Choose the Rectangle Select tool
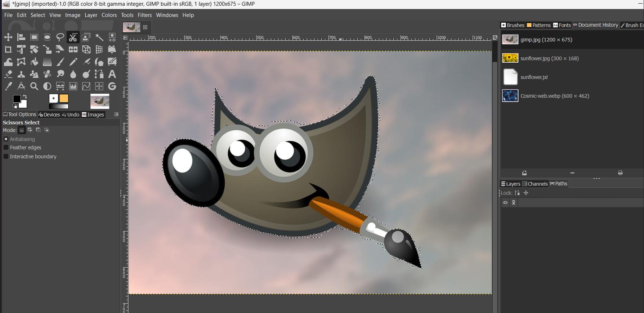Screen dimensions: 644x313 [34, 37]
